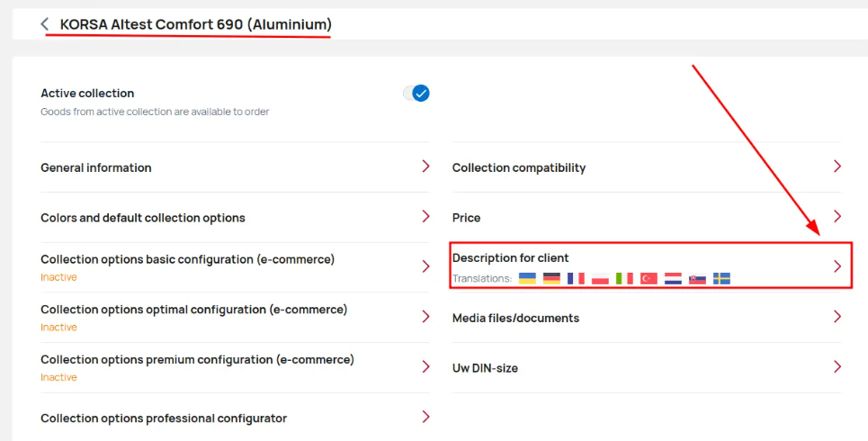Select the Turkish flag translation

[x=649, y=278]
